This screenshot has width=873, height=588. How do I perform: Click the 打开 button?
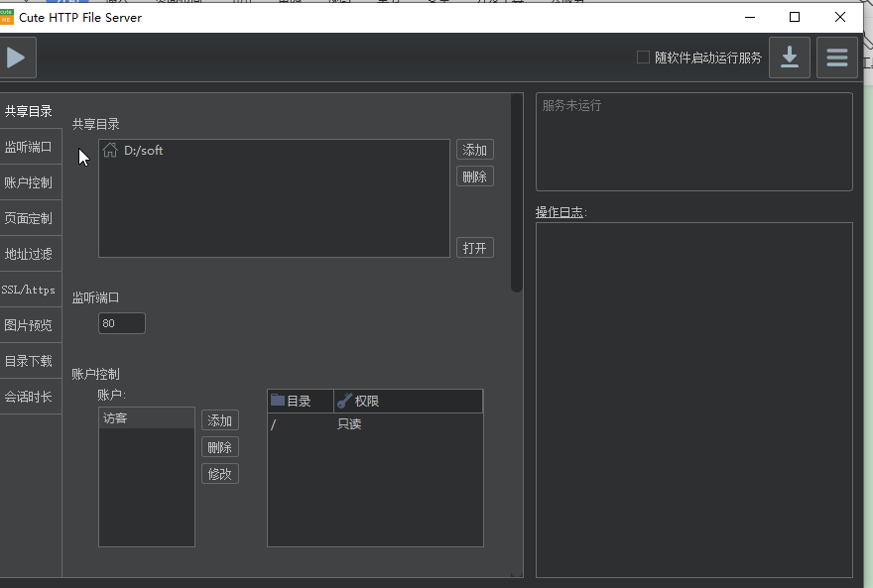(x=475, y=248)
